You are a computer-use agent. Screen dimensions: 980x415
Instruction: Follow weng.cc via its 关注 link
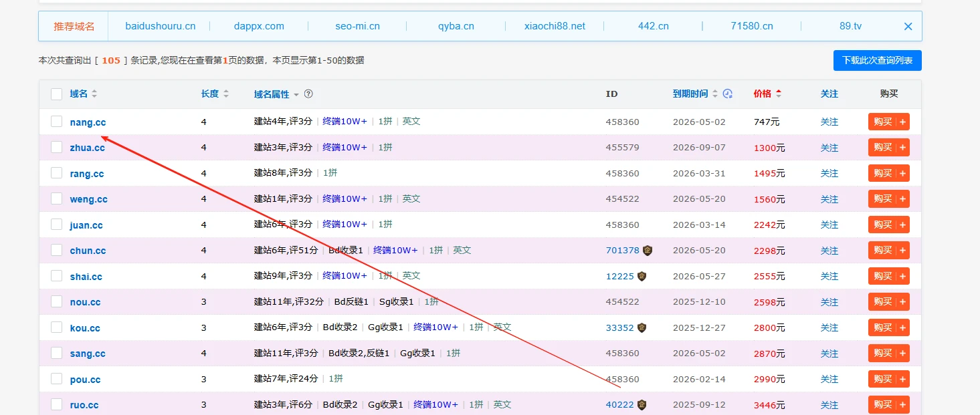tap(829, 198)
